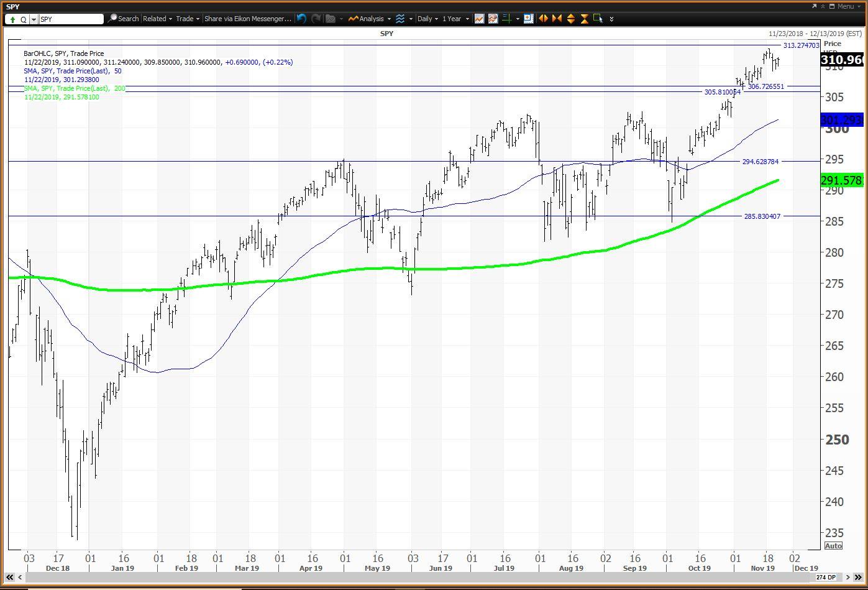Click the SPY chart title above plot
Viewport: 868px width, 590px height.
(x=386, y=34)
